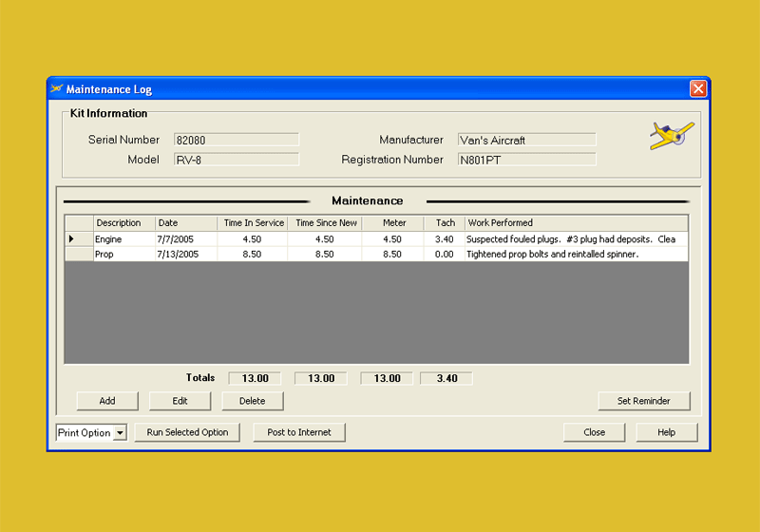Click the Maintenance Log title bar plane icon
The image size is (760, 532).
tap(56, 89)
